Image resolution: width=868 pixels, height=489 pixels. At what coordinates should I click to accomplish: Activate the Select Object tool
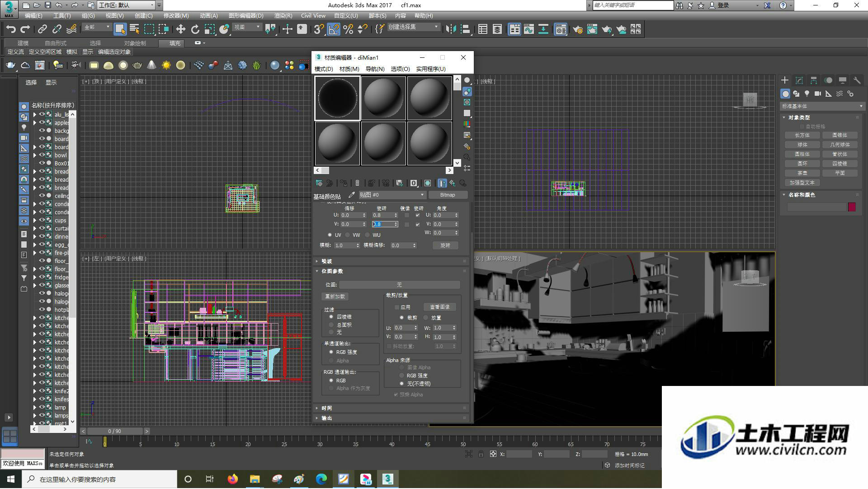point(120,29)
